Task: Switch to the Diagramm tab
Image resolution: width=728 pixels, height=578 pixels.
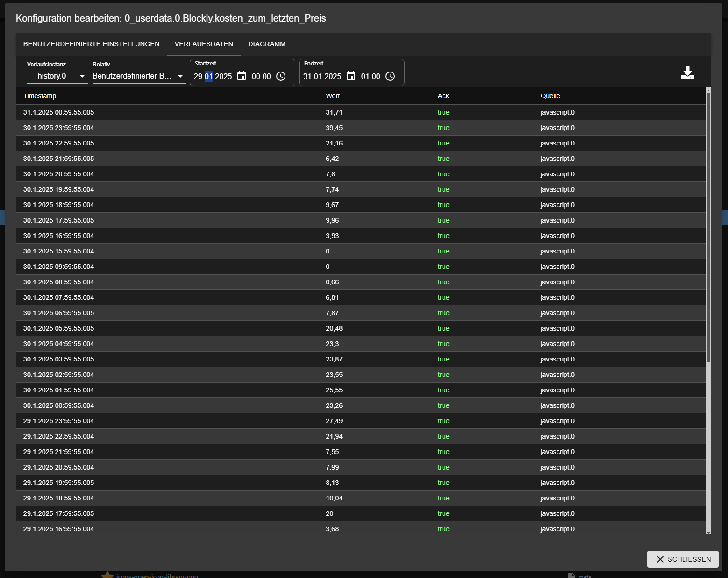Action: click(x=266, y=44)
